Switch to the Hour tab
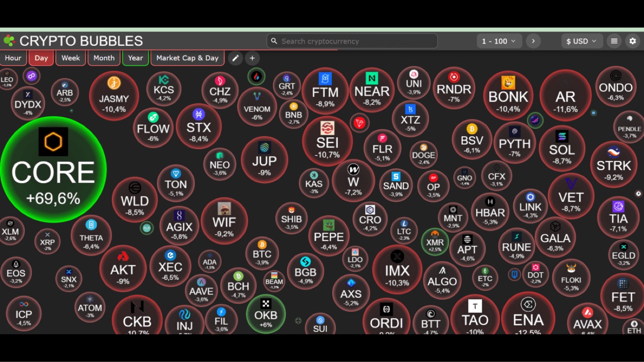Screen dimensions: 644x362 tap(13, 58)
